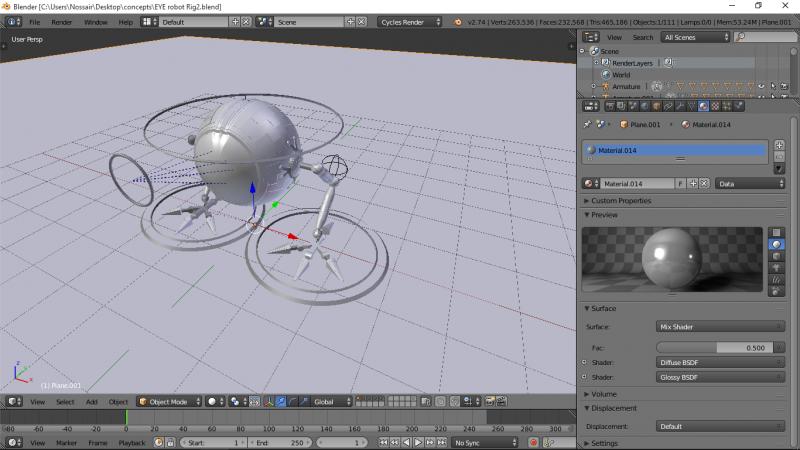The image size is (800, 450).
Task: Open the Render menu in top bar
Action: pyautogui.click(x=62, y=21)
